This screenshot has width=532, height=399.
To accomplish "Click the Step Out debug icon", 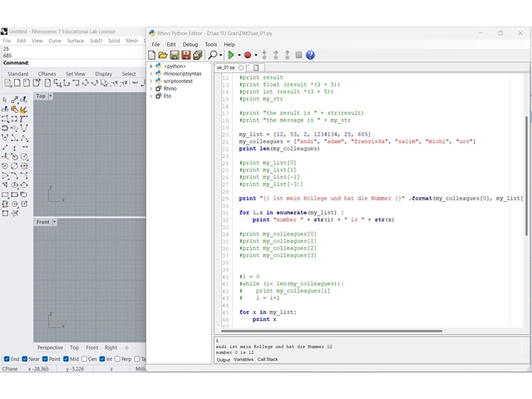I will 287,55.
